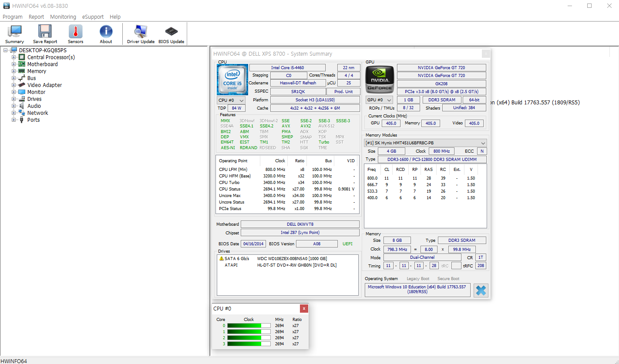
Task: Expand the Motherboard node
Action: pos(13,64)
